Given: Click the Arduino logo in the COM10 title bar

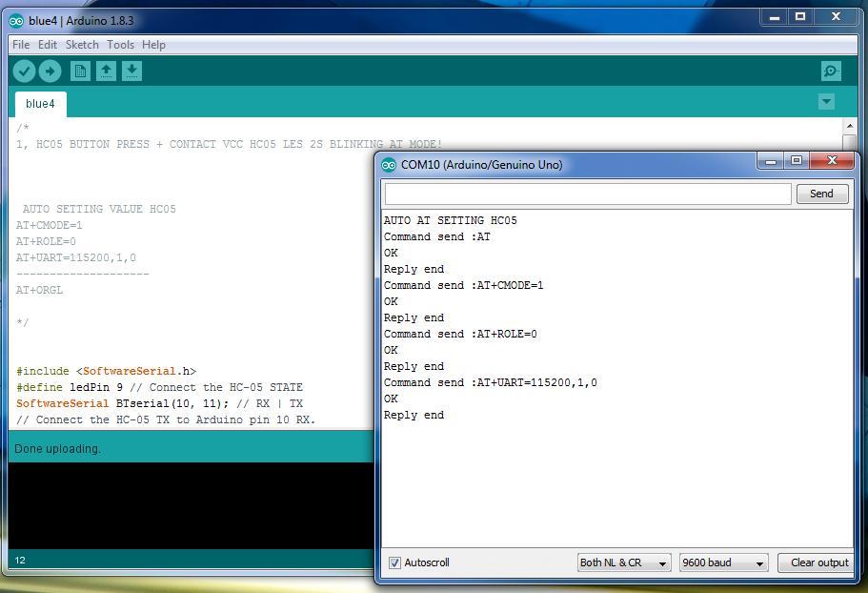Looking at the screenshot, I should (389, 164).
